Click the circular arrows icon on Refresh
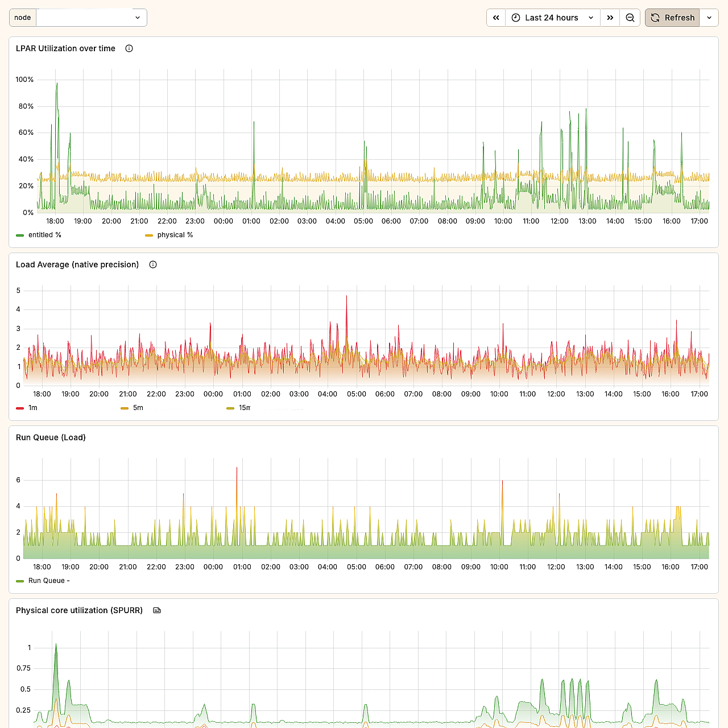 [655, 18]
